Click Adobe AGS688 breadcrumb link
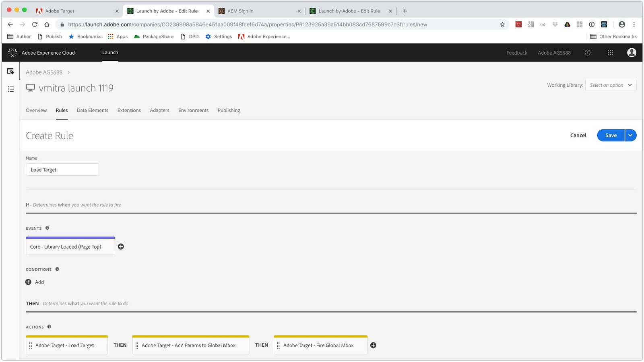The width and height of the screenshot is (644, 362). [x=44, y=72]
